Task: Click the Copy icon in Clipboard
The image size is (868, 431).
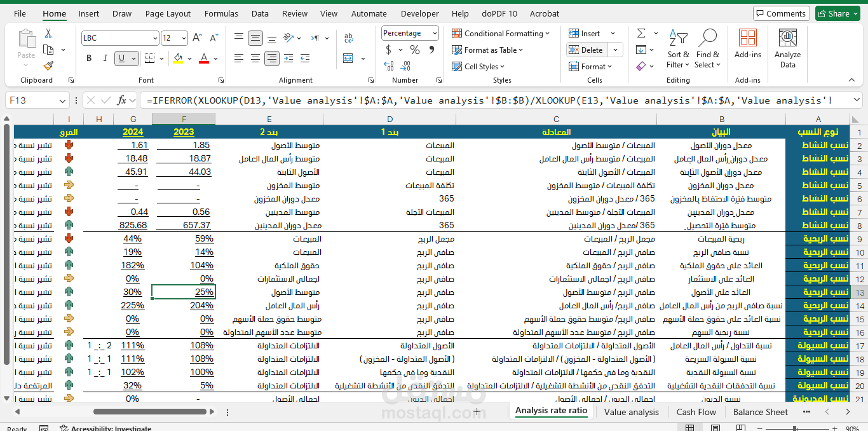Action: click(x=48, y=50)
